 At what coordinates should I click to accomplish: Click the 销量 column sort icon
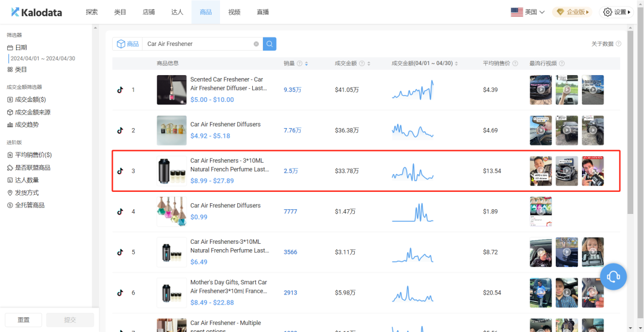pos(306,64)
